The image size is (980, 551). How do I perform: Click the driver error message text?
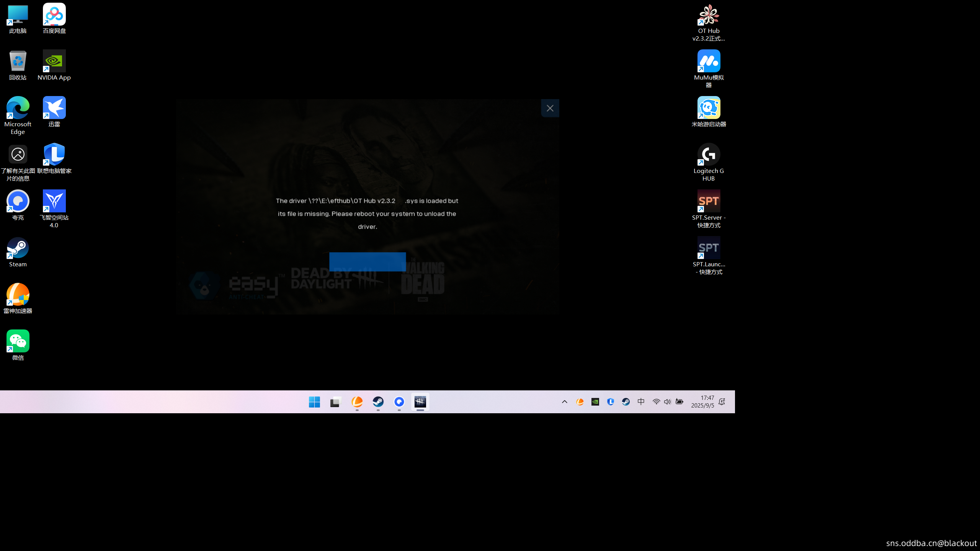(367, 214)
